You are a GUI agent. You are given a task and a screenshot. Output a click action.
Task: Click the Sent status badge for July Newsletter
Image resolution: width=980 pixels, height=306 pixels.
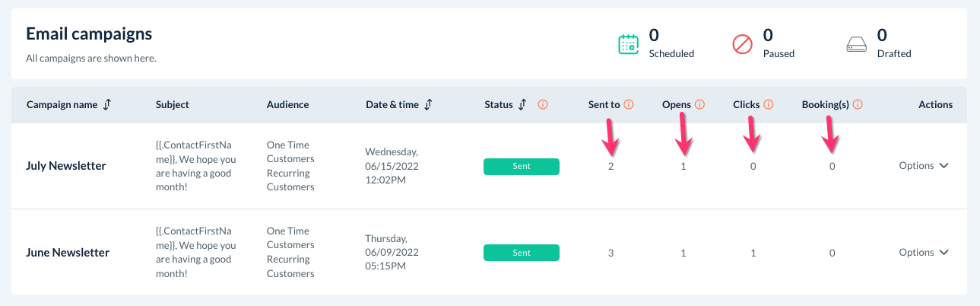point(522,167)
